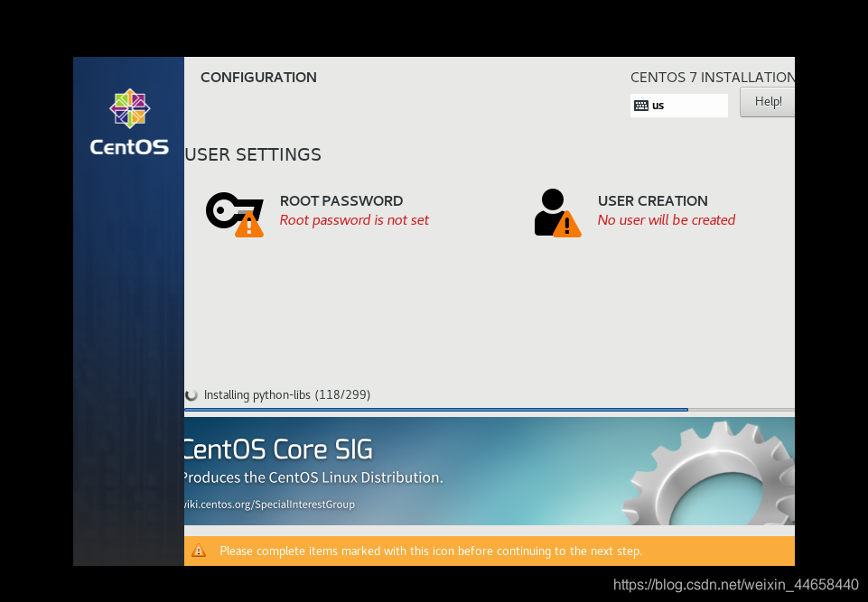Open the User Creation person icon
Screen dimensions: 868x602
[557, 213]
